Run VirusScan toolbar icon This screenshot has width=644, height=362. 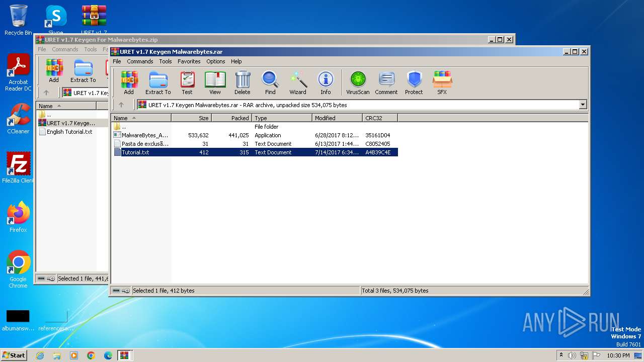point(358,83)
